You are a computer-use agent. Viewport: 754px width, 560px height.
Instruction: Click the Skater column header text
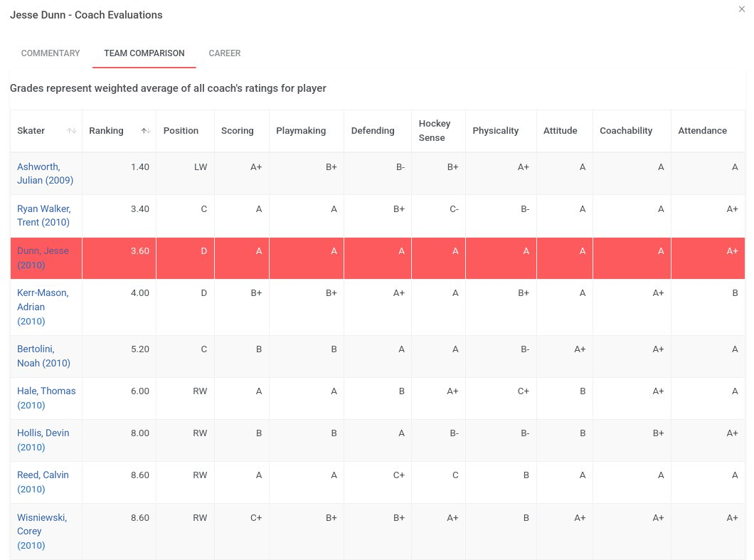pos(31,131)
